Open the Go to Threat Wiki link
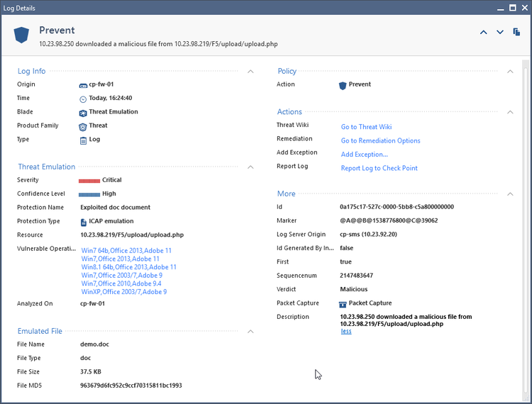 pyautogui.click(x=366, y=127)
